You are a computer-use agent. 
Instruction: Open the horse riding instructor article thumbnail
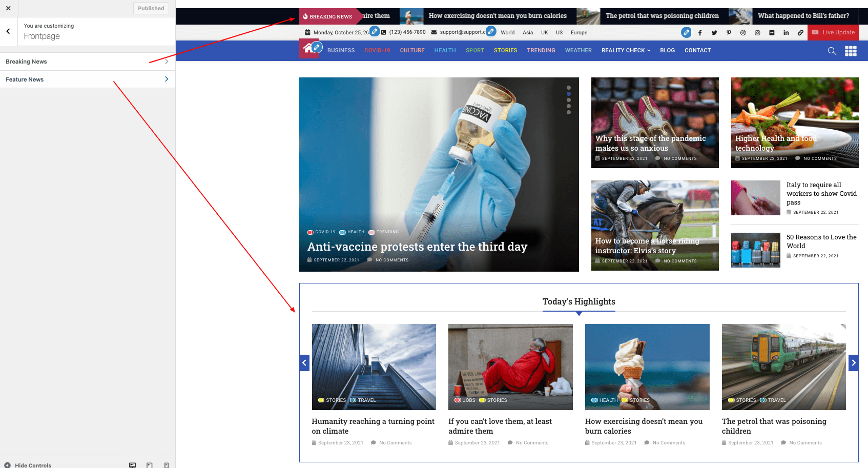[x=654, y=225]
